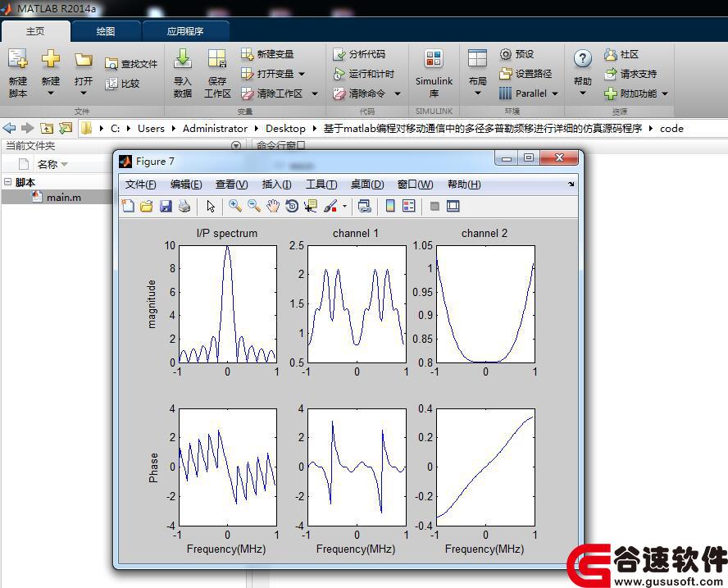Viewport: 728px width, 588px height.
Task: Open the Simulink 库 library
Action: pyautogui.click(x=434, y=73)
